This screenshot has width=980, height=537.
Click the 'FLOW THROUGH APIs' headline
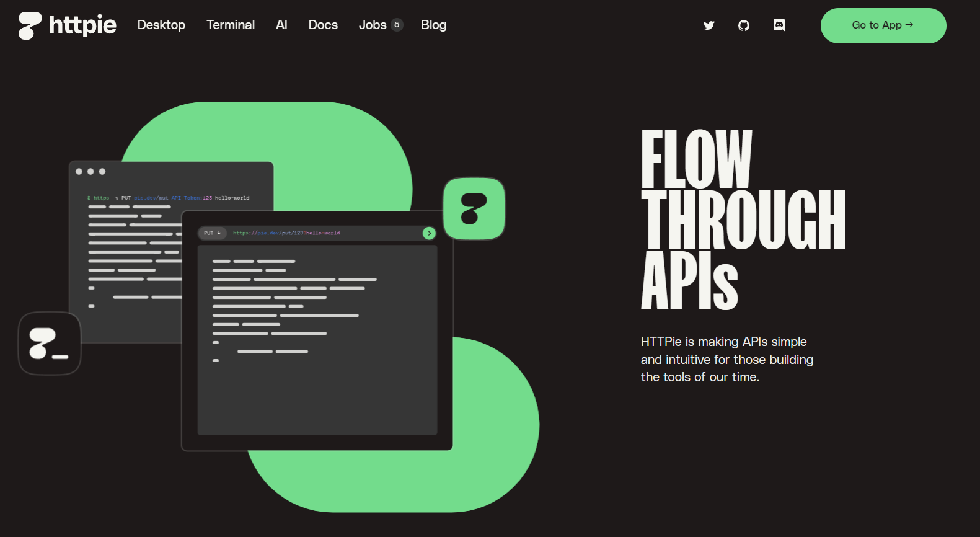(743, 220)
